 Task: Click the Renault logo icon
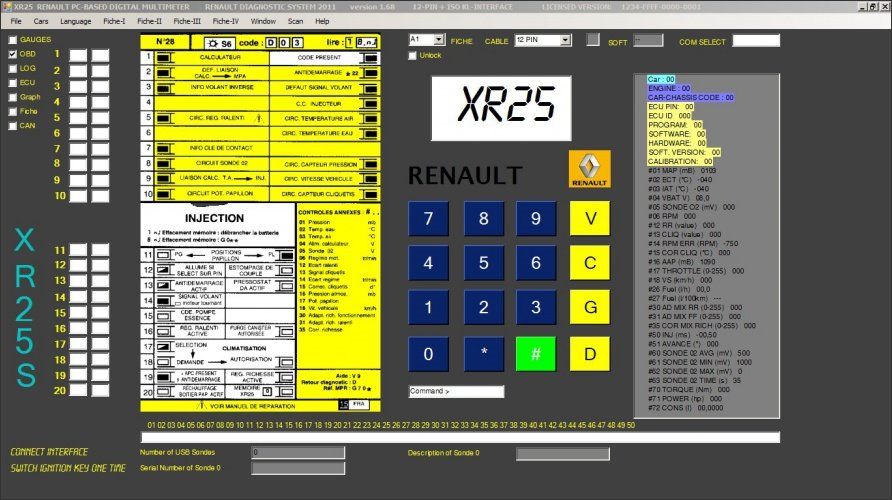(x=589, y=169)
